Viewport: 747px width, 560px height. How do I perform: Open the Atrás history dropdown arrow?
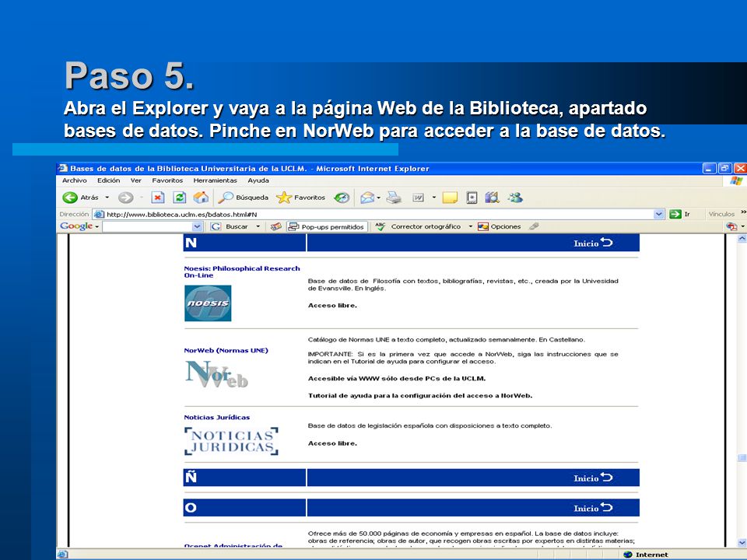[x=107, y=197]
